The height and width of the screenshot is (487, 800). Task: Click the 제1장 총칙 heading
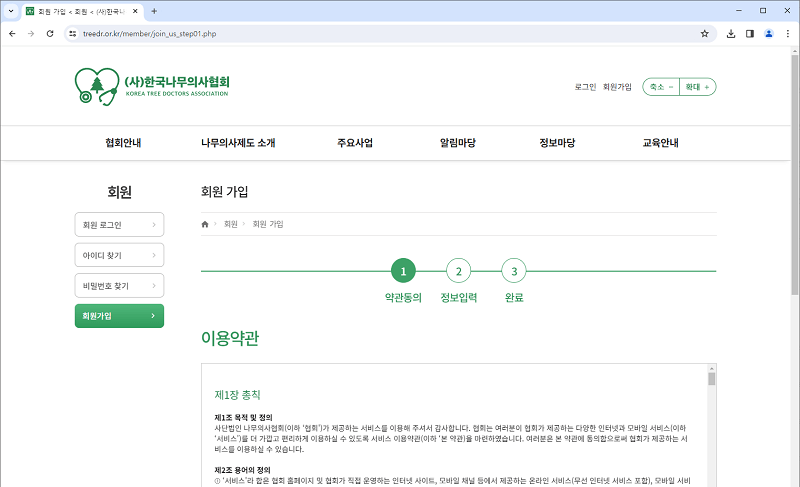point(237,395)
